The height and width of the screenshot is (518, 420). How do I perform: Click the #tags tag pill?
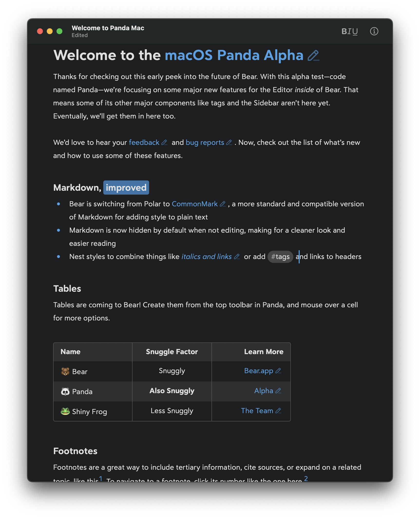tap(280, 257)
